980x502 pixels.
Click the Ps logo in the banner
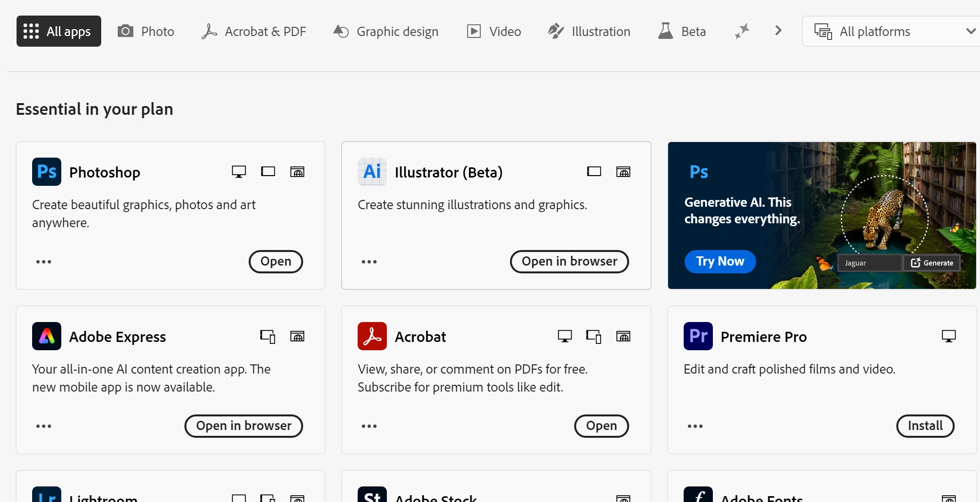point(699,172)
